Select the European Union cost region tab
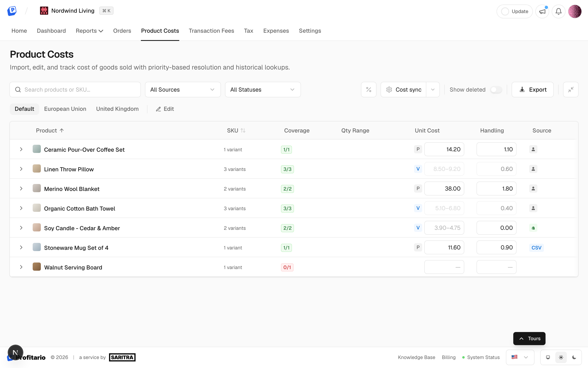This screenshot has height=368, width=588. point(65,109)
